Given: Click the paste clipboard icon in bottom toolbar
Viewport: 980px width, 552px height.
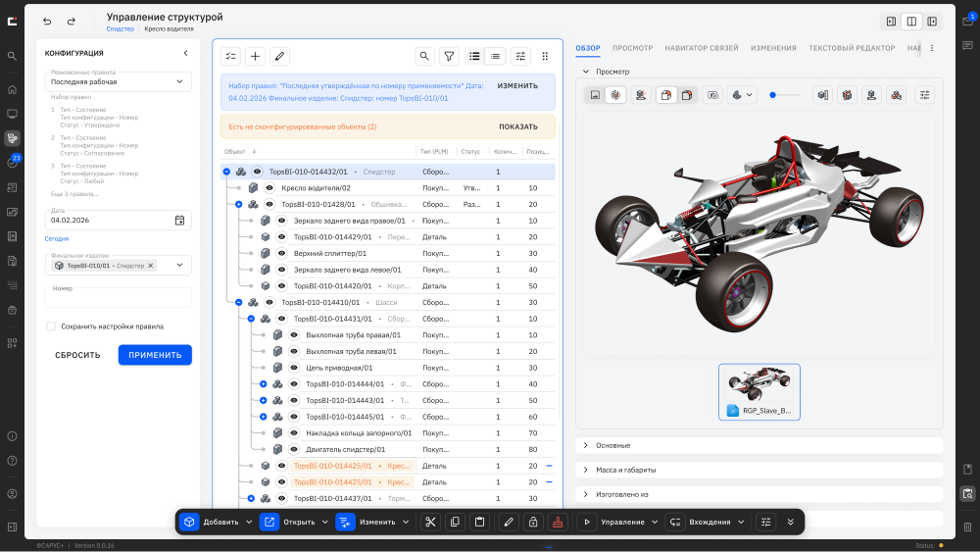Looking at the screenshot, I should coord(479,522).
